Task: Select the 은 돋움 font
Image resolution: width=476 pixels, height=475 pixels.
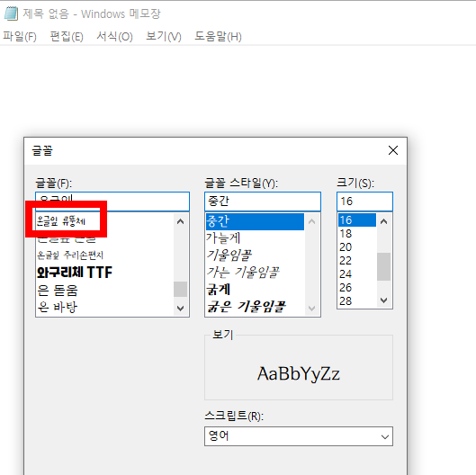Action: click(x=58, y=291)
